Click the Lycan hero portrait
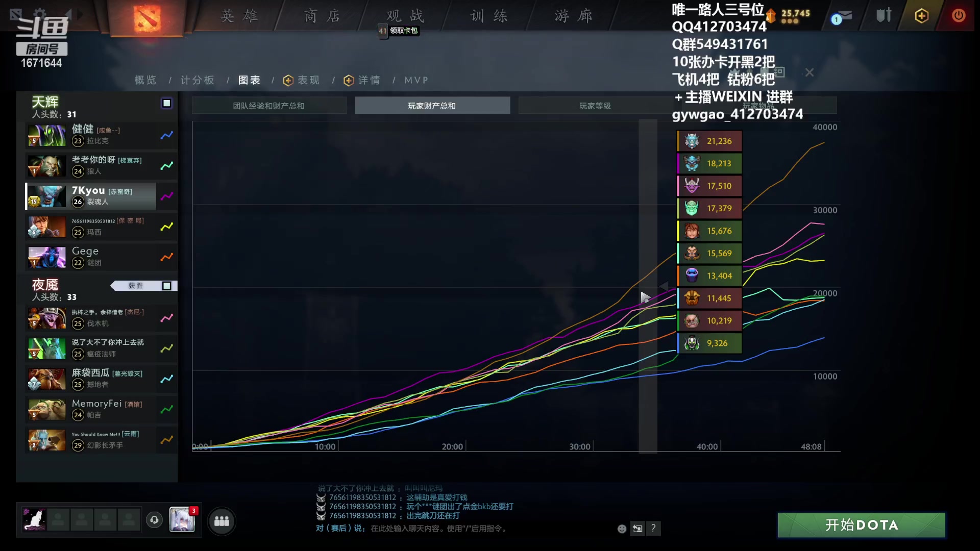The height and width of the screenshot is (551, 980). (x=47, y=166)
